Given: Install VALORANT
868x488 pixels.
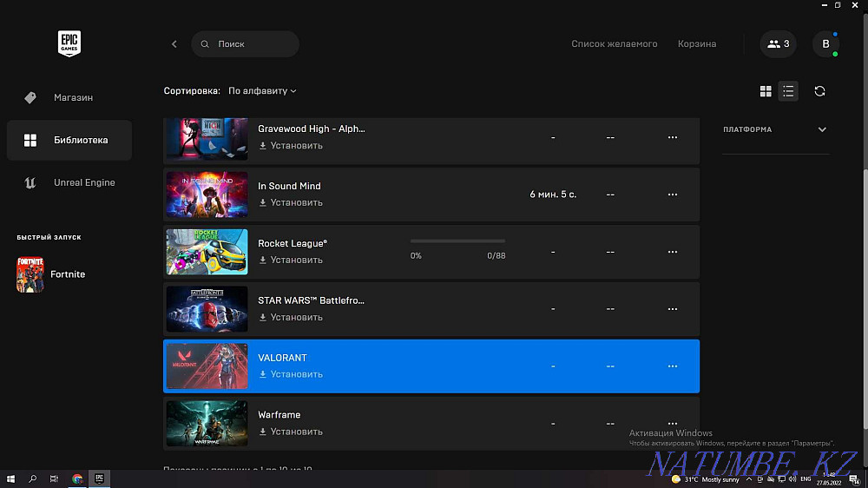Looking at the screenshot, I should click(291, 374).
